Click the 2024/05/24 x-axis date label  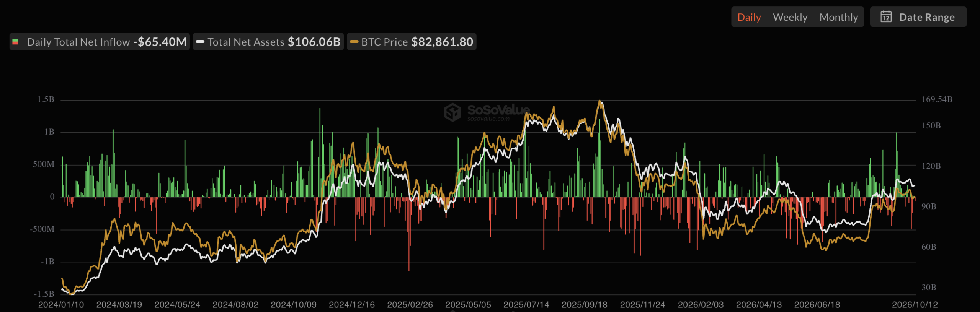pyautogui.click(x=177, y=305)
